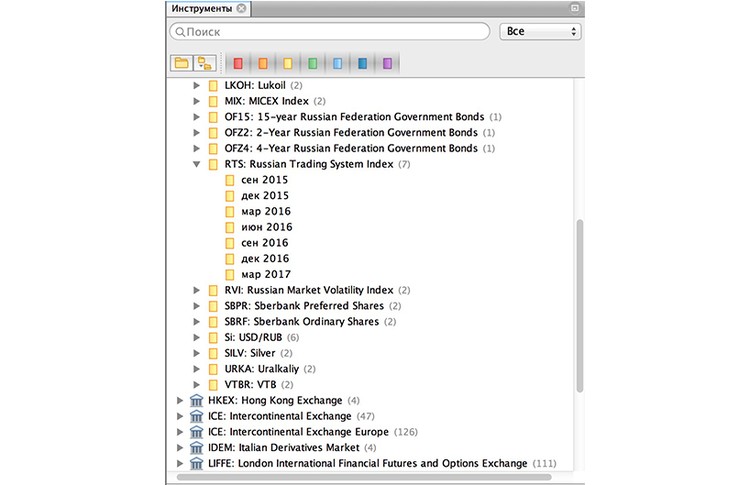Select the сен 2015 contract
This screenshot has height=485, width=750.
pos(265,180)
